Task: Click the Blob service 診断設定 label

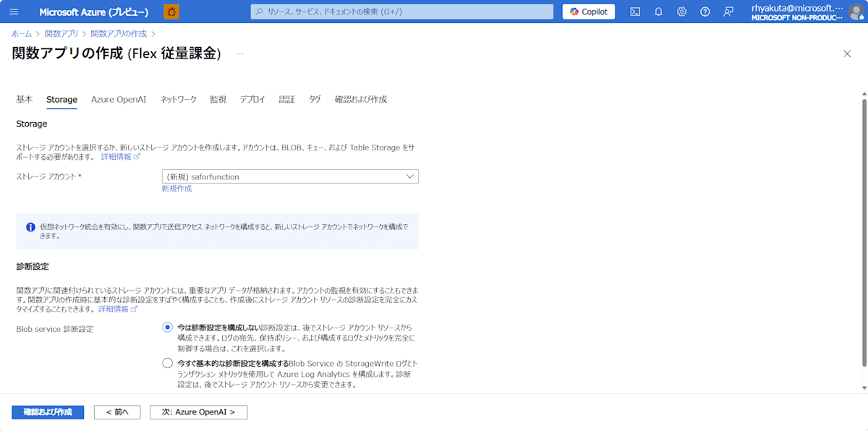Action: (x=55, y=328)
